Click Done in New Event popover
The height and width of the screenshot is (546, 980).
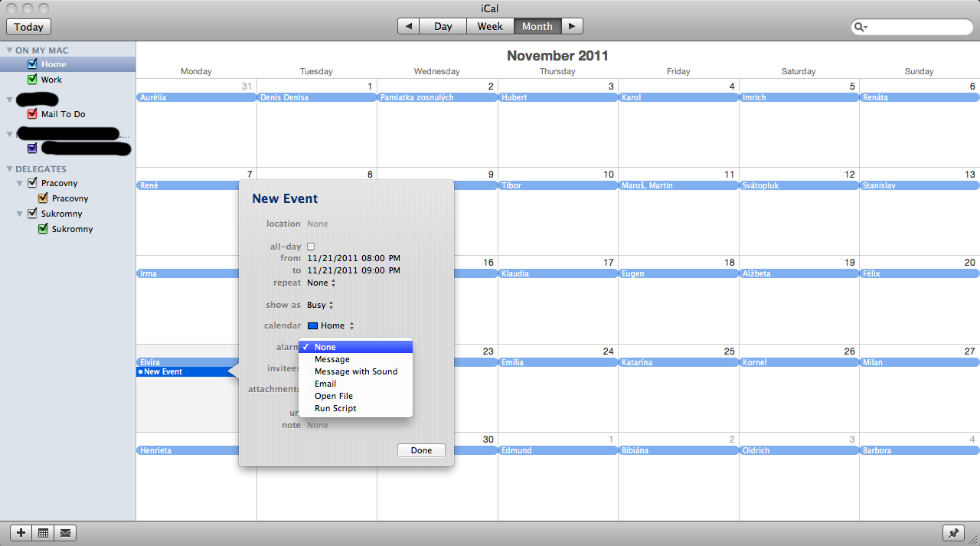pyautogui.click(x=421, y=450)
